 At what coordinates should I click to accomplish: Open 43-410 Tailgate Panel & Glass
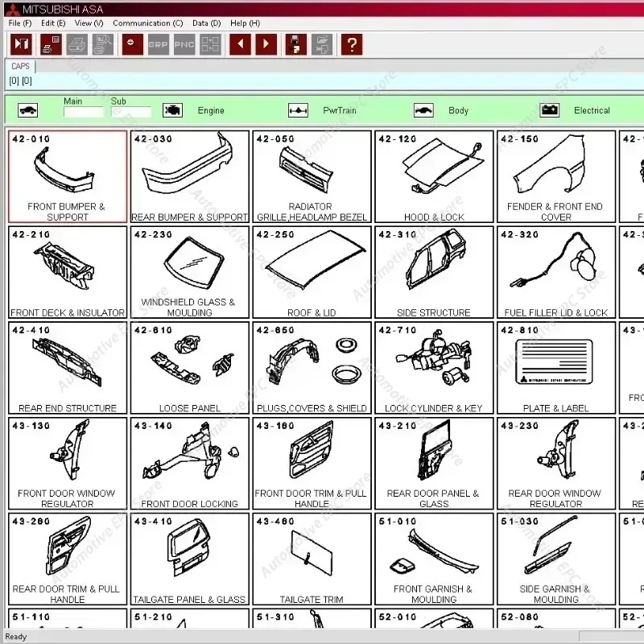(x=190, y=559)
